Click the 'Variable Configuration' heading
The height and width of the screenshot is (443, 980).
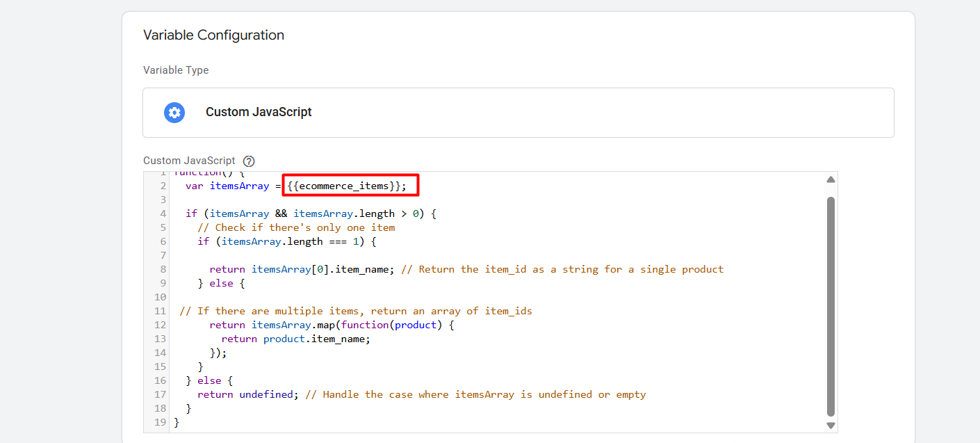click(213, 35)
